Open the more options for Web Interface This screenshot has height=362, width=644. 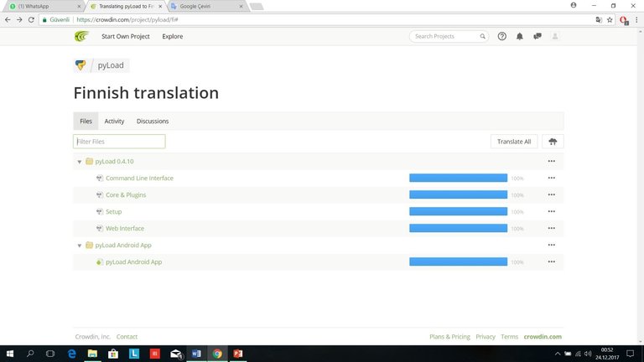pos(552,228)
